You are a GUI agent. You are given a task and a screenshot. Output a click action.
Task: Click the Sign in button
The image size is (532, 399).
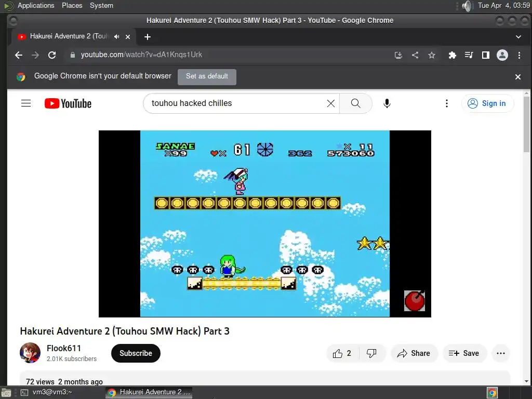tap(487, 103)
